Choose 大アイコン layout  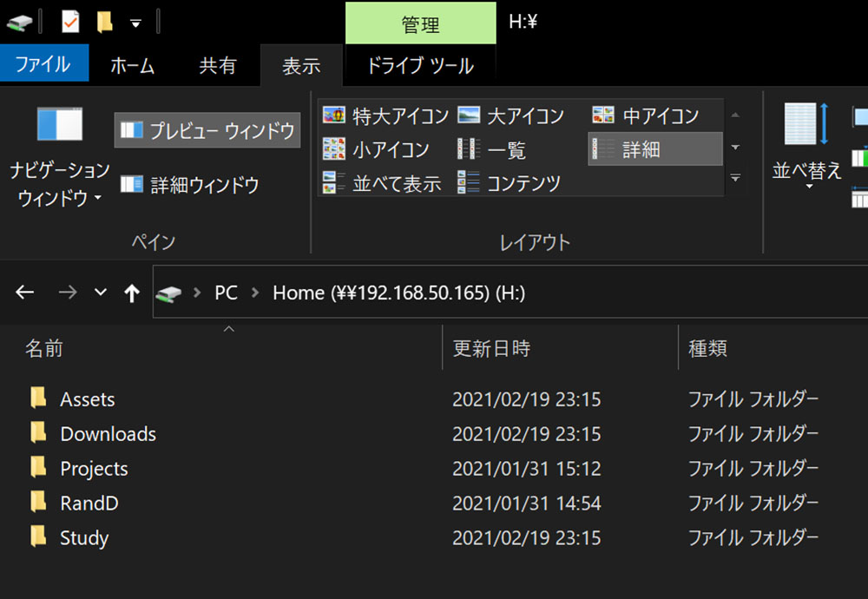(x=511, y=115)
